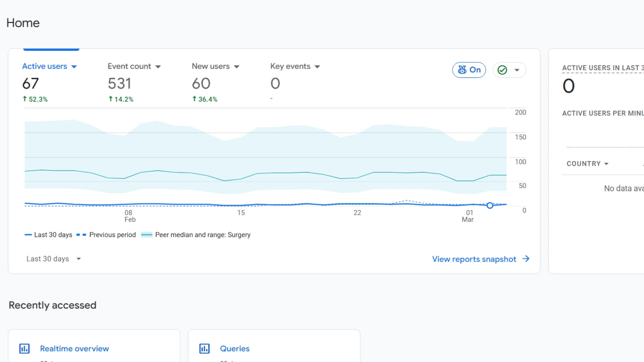Select the Key events metric tab

(290, 66)
